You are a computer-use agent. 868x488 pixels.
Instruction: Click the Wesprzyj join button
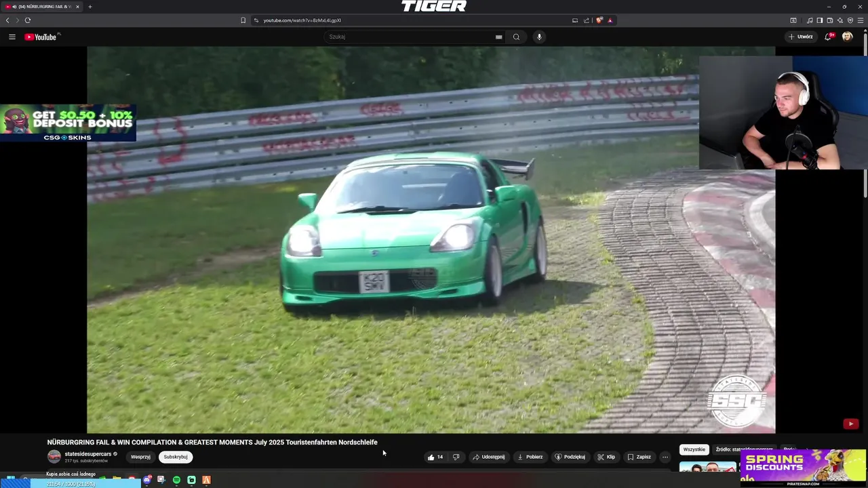[140, 457]
